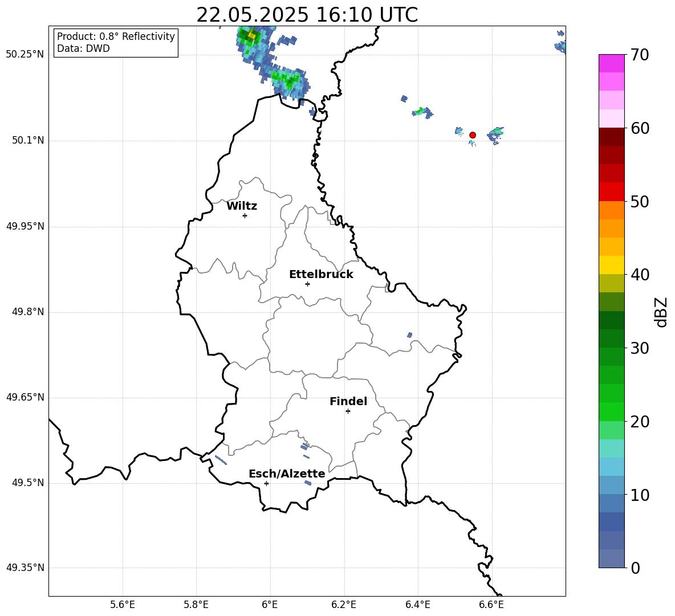Click the Data: DWD text
Viewport: 675px width, 616px height.
point(83,48)
